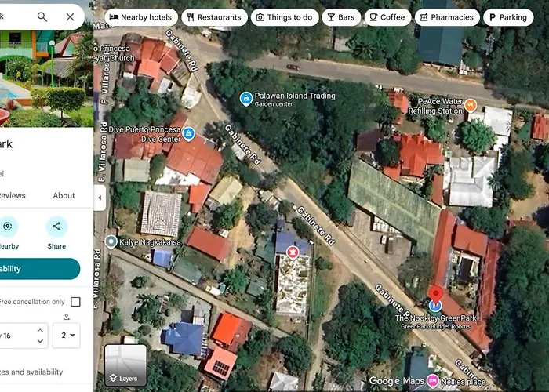Select red chess-piece map pin
The image size is (549, 392).
point(293,252)
